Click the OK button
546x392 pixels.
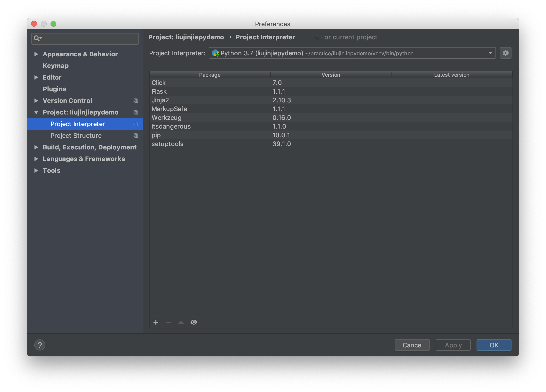click(494, 345)
